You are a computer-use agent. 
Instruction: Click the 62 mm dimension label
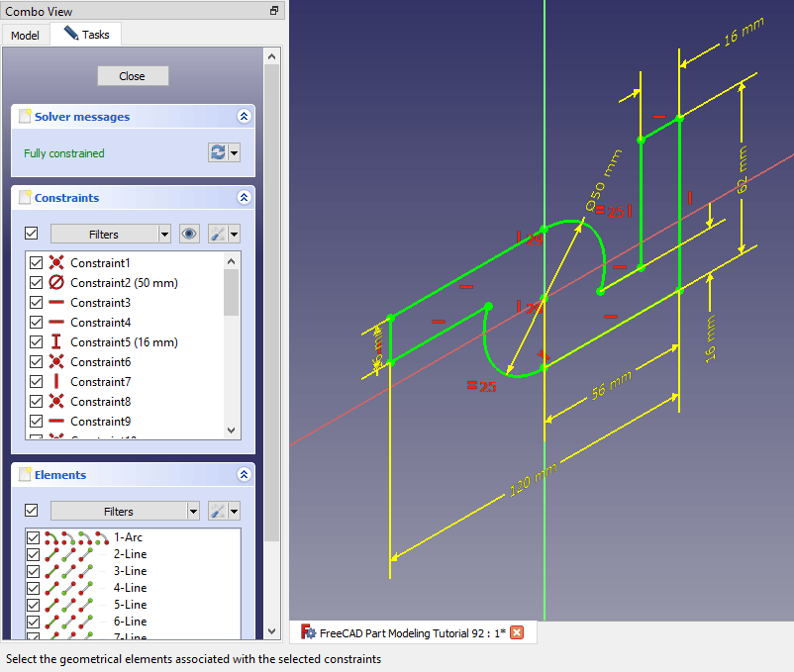click(742, 169)
